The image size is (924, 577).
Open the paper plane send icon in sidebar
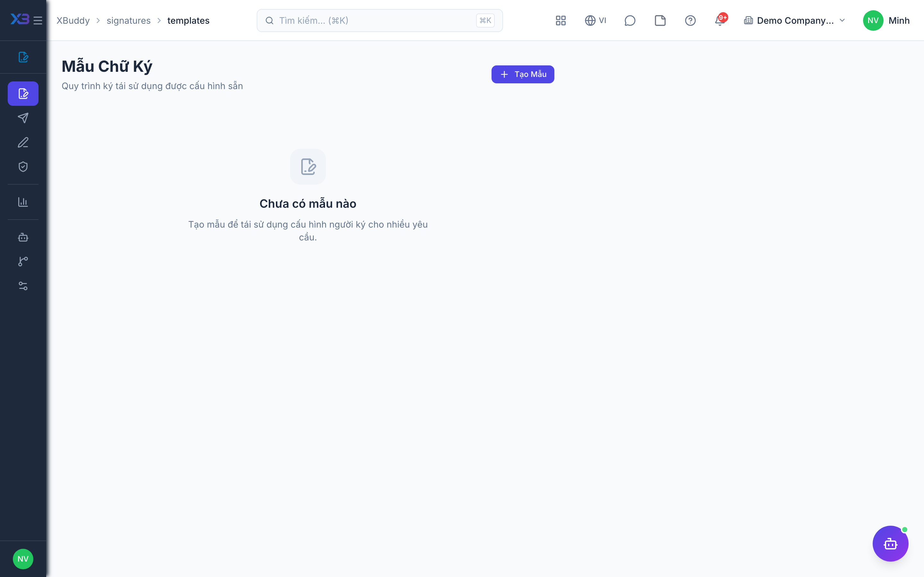pos(23,118)
